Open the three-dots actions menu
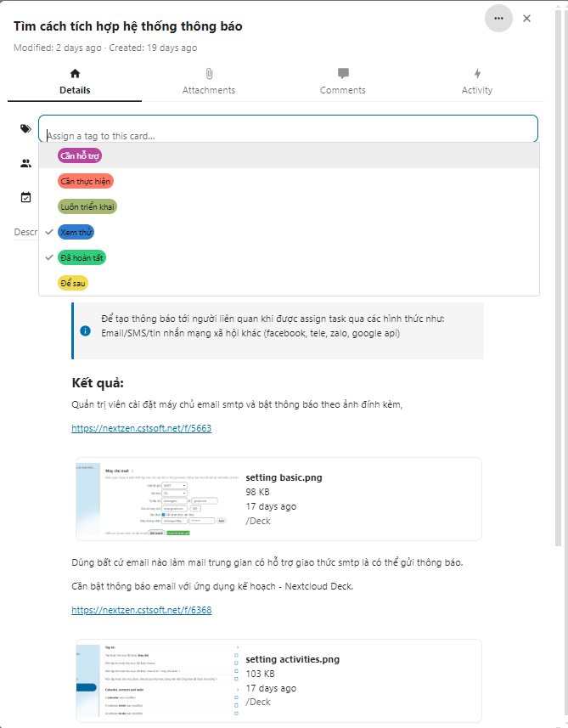The width and height of the screenshot is (568, 728). (498, 19)
